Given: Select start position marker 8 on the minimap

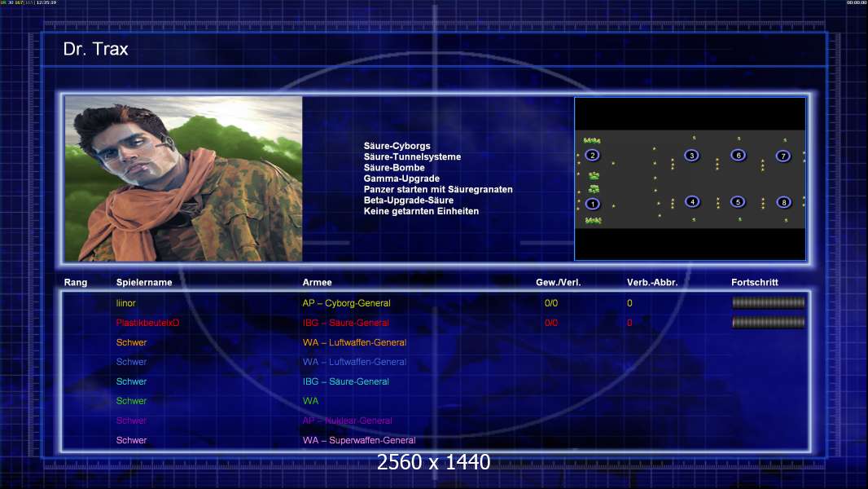Looking at the screenshot, I should click(x=784, y=203).
